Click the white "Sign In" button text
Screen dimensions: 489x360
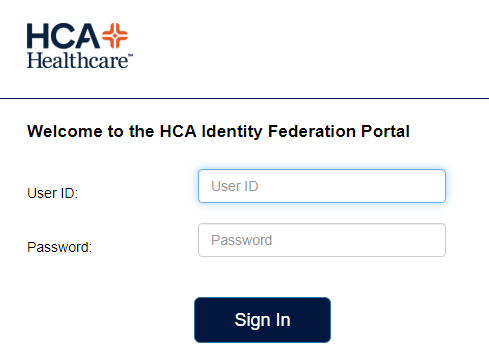262,320
